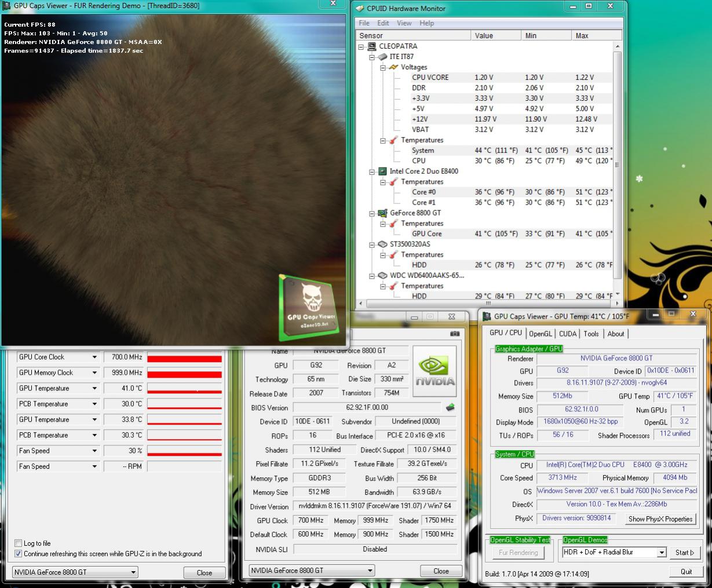
Task: Click Close in the GPU-Z sensors window
Action: click(205, 572)
